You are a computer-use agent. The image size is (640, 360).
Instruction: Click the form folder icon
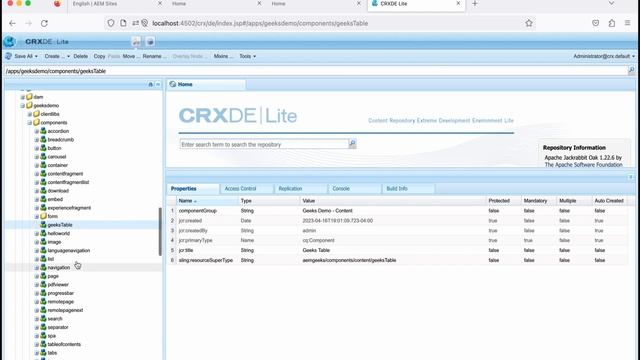click(x=43, y=216)
